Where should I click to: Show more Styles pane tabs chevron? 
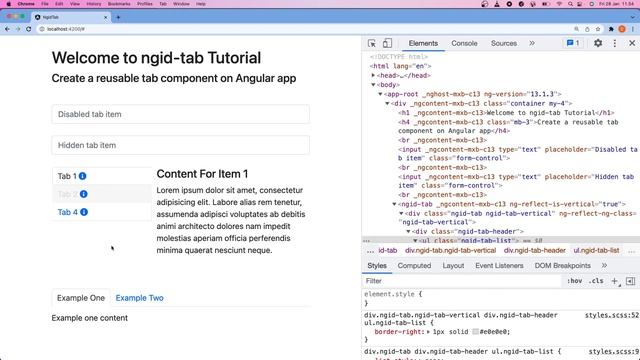pyautogui.click(x=604, y=266)
